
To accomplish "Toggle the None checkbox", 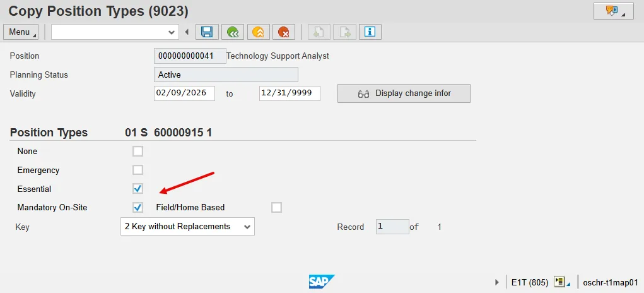I will click(138, 151).
